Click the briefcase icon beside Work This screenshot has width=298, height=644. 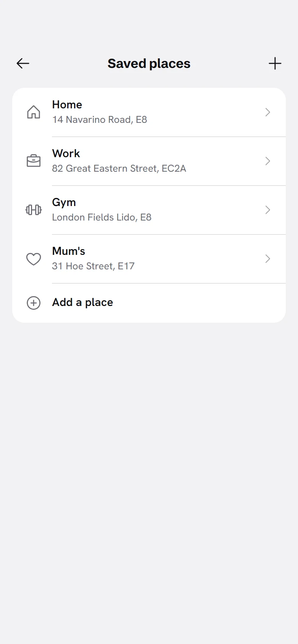coord(34,161)
